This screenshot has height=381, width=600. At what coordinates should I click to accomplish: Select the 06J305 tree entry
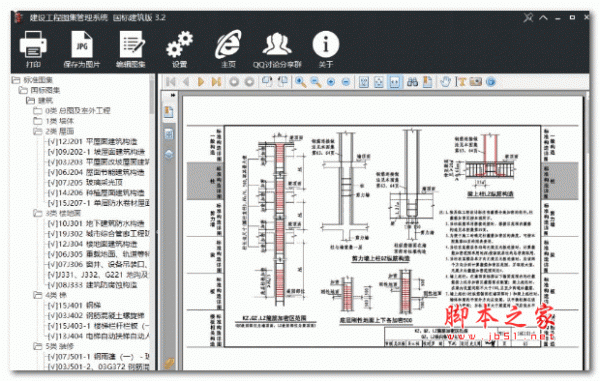(98, 254)
